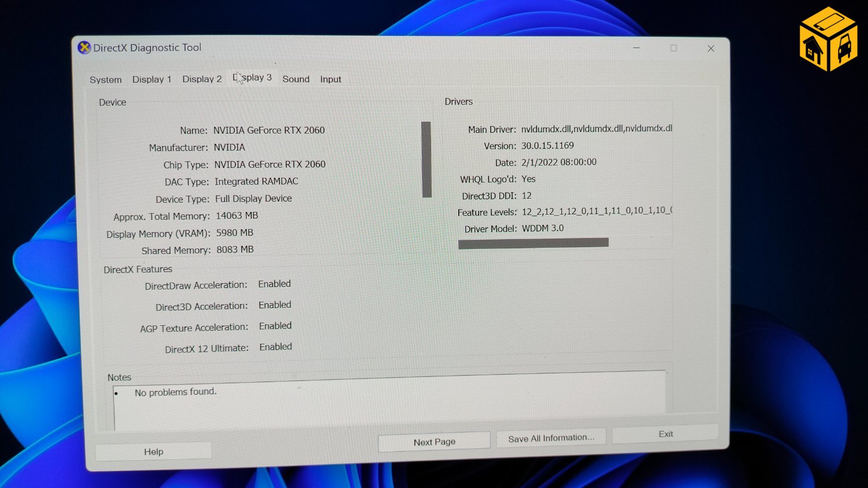Select the currently active Display 3 tab
This screenshot has height=488, width=868.
[x=253, y=77]
